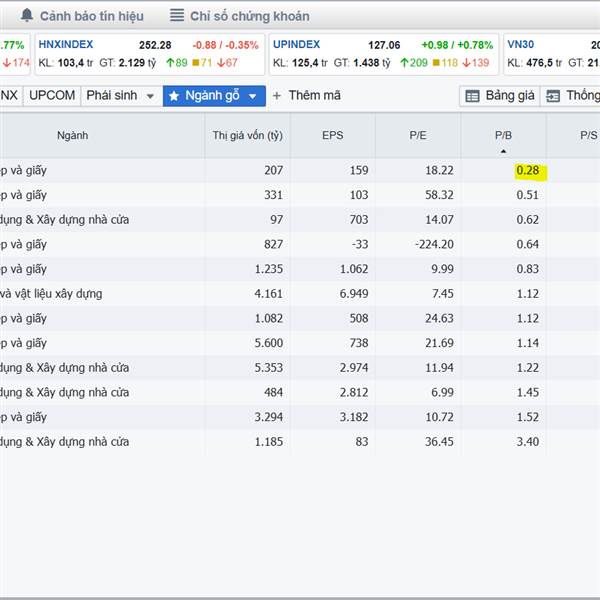Click the list icon beside Chỉ số chứng khoán

(177, 16)
